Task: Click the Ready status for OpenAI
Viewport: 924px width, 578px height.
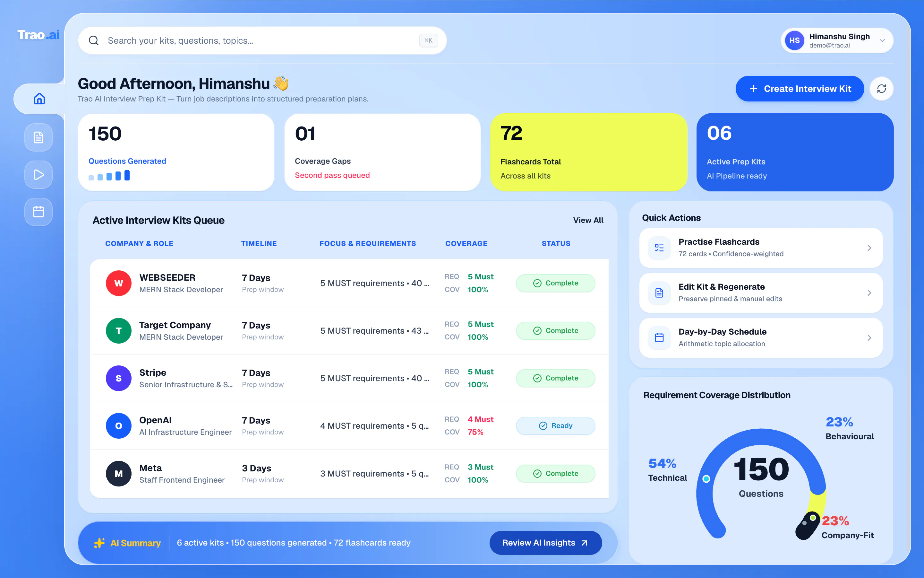Action: coord(555,425)
